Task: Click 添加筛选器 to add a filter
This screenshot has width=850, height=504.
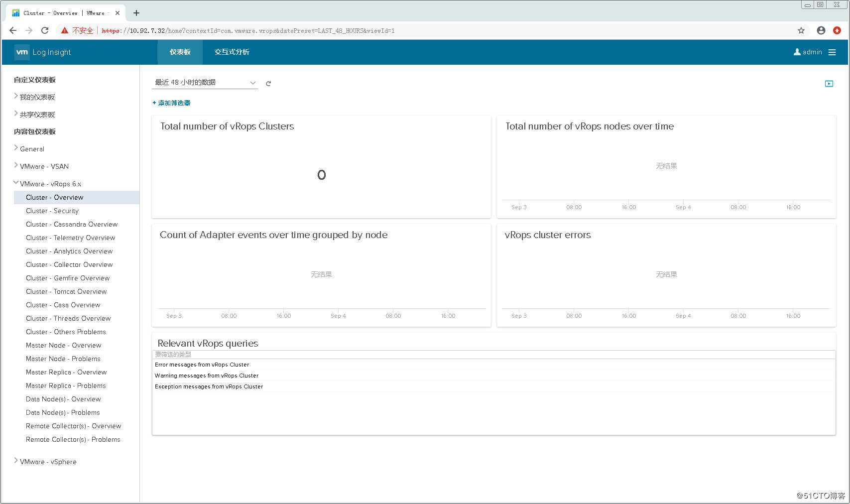Action: (171, 103)
